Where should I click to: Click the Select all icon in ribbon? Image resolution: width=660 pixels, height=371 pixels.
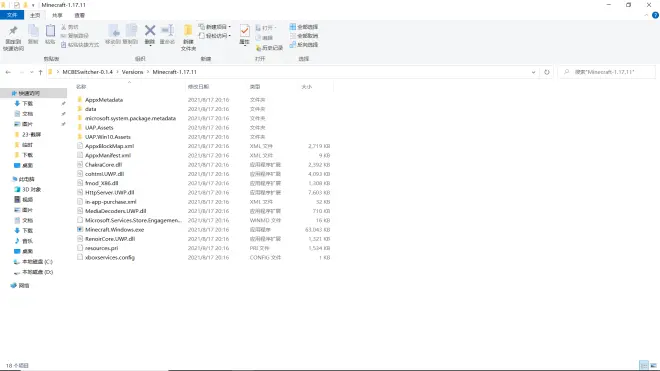(x=304, y=27)
